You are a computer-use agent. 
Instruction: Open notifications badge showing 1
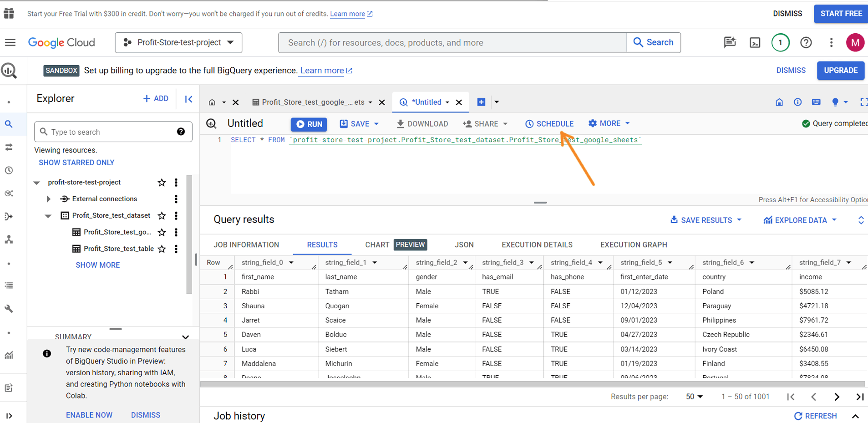point(780,43)
